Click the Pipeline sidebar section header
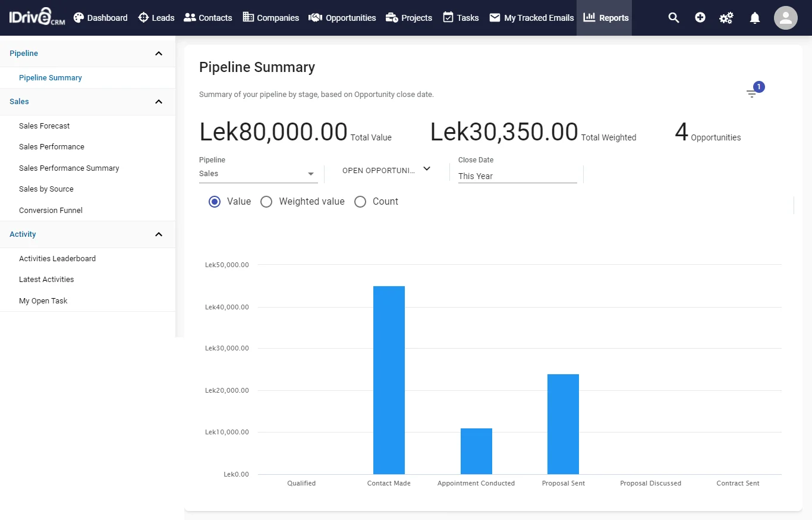This screenshot has height=520, width=812. coord(87,54)
